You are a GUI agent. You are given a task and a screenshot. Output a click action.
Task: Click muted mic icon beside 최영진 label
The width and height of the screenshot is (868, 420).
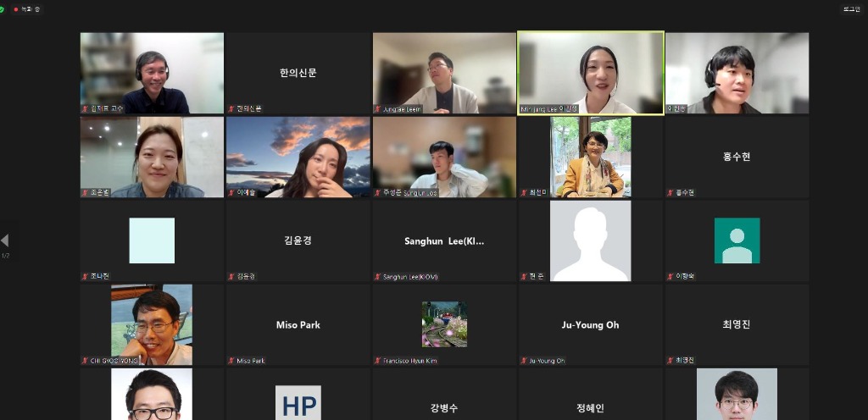(x=670, y=361)
